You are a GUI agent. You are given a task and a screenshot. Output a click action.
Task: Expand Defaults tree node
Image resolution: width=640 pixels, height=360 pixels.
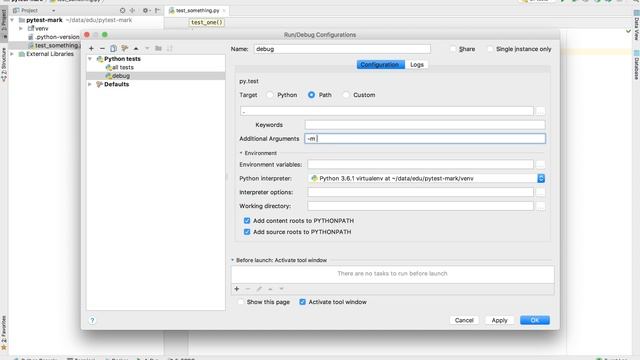pyautogui.click(x=90, y=84)
